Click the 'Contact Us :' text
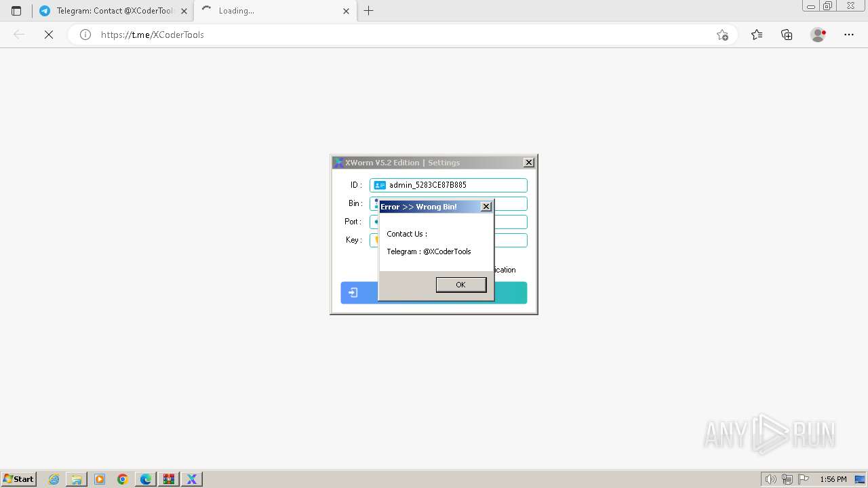This screenshot has height=488, width=868. [x=407, y=234]
